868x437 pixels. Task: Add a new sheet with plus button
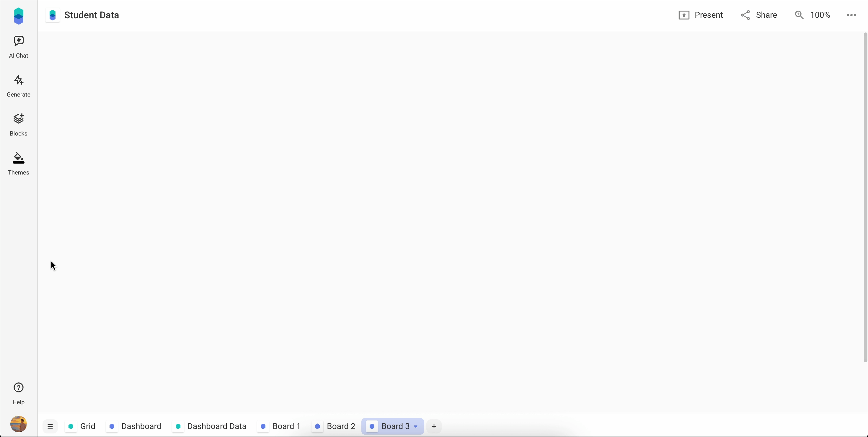tap(434, 426)
